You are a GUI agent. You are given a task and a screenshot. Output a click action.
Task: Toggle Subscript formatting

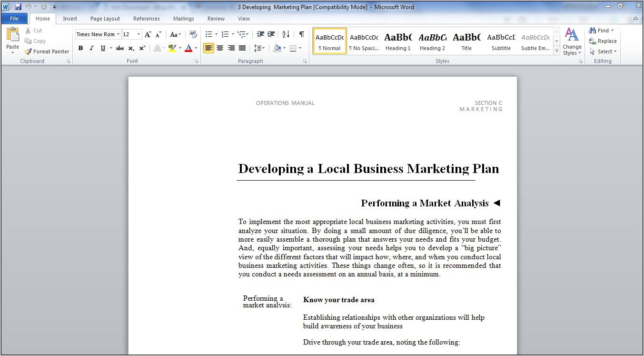pos(131,48)
